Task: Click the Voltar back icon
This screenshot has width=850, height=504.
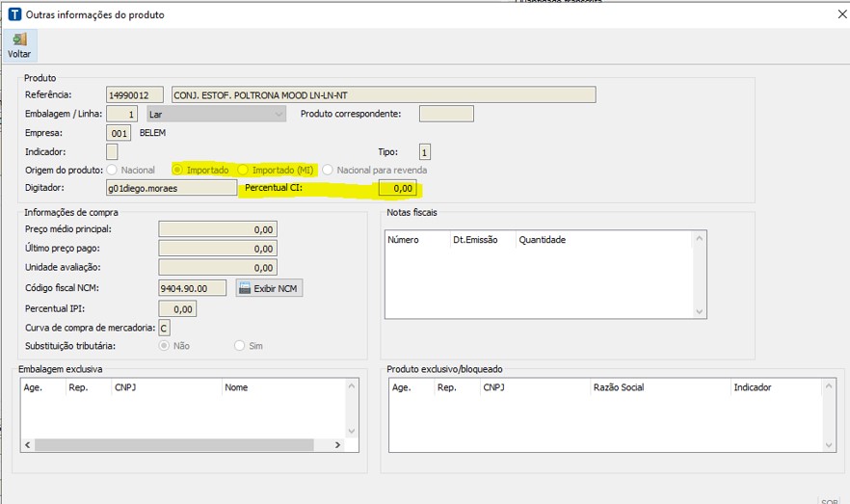Action: click(19, 40)
